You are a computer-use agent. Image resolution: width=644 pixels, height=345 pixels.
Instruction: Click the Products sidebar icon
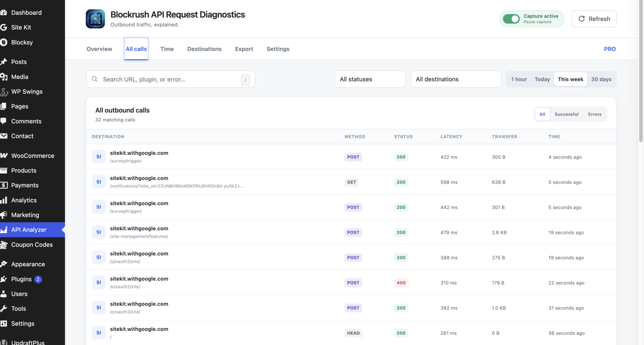click(x=4, y=170)
